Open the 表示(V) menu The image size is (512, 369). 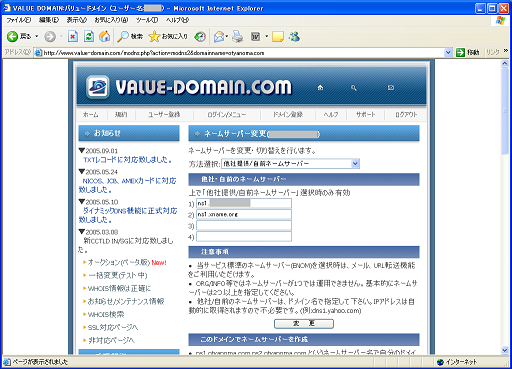coord(77,20)
